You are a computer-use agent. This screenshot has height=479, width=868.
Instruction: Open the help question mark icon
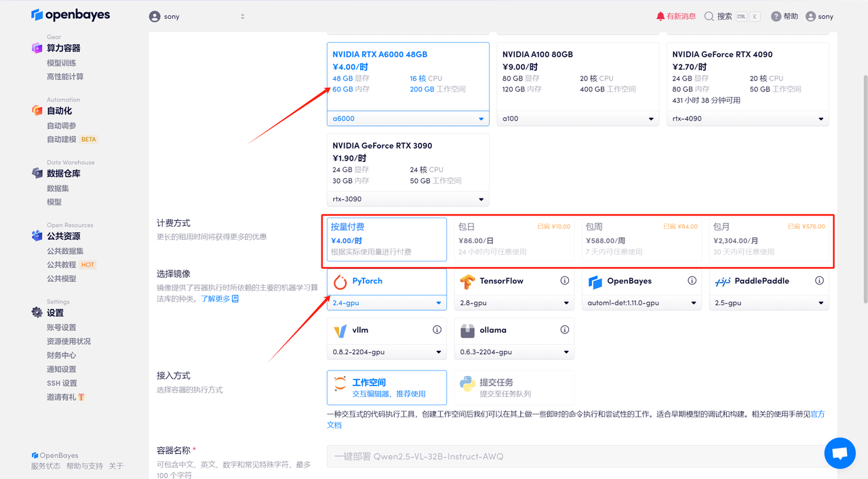pos(776,16)
